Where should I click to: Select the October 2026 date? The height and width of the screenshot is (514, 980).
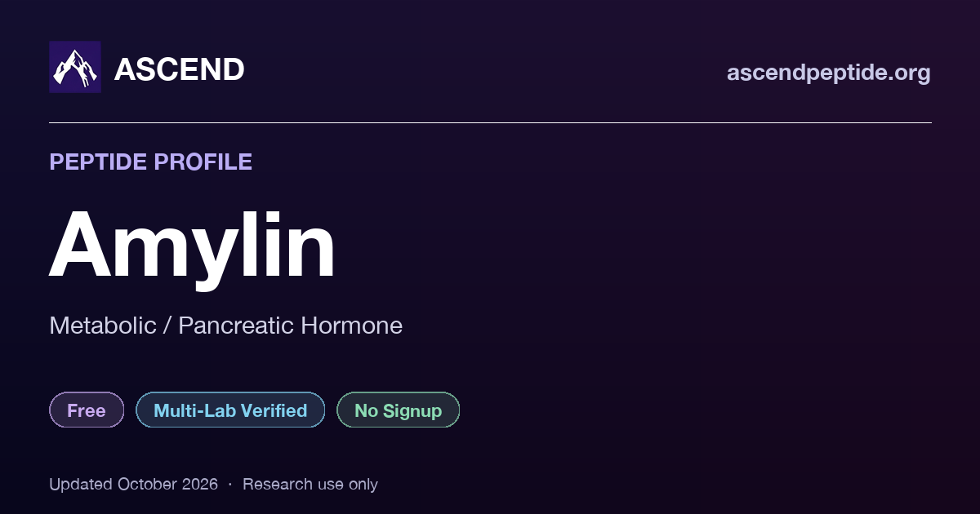click(x=167, y=484)
